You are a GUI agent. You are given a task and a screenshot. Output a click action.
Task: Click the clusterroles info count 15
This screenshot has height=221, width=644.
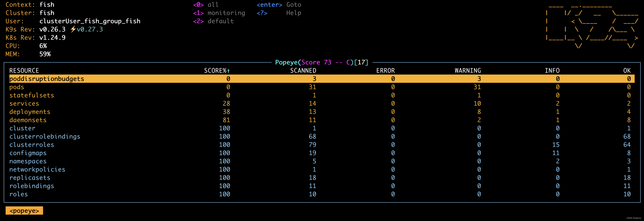pyautogui.click(x=556, y=145)
